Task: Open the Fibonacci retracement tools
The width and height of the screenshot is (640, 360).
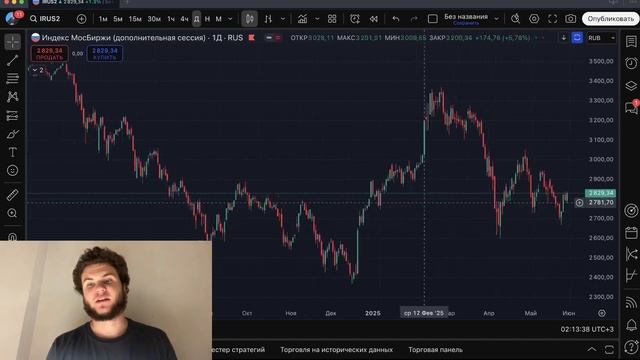Action: click(13, 78)
